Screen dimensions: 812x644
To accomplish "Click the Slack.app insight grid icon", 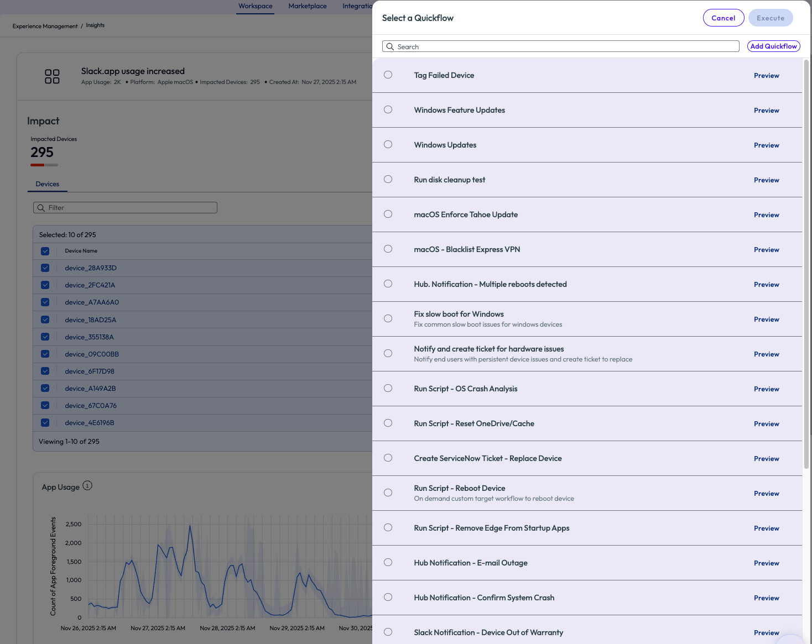I will coord(52,76).
